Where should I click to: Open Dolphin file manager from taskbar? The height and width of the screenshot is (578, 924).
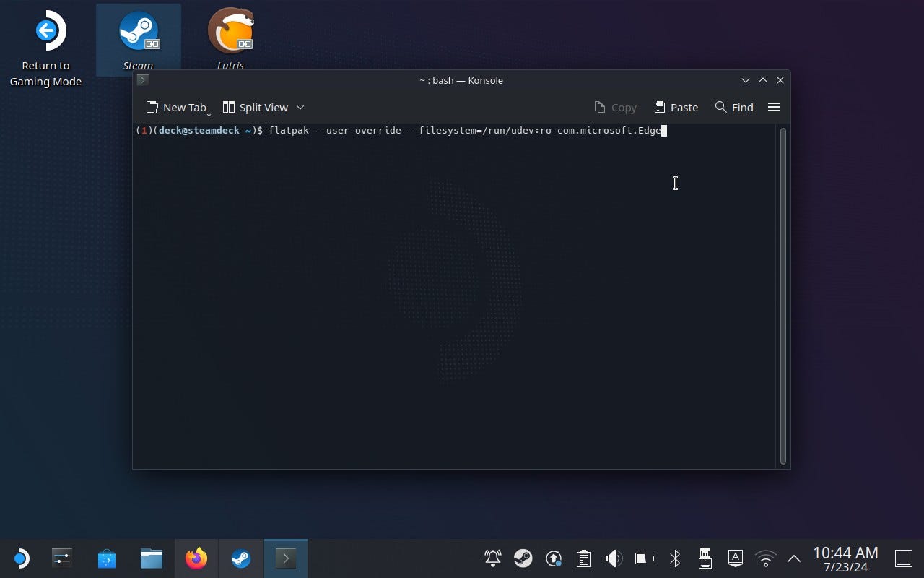(152, 558)
